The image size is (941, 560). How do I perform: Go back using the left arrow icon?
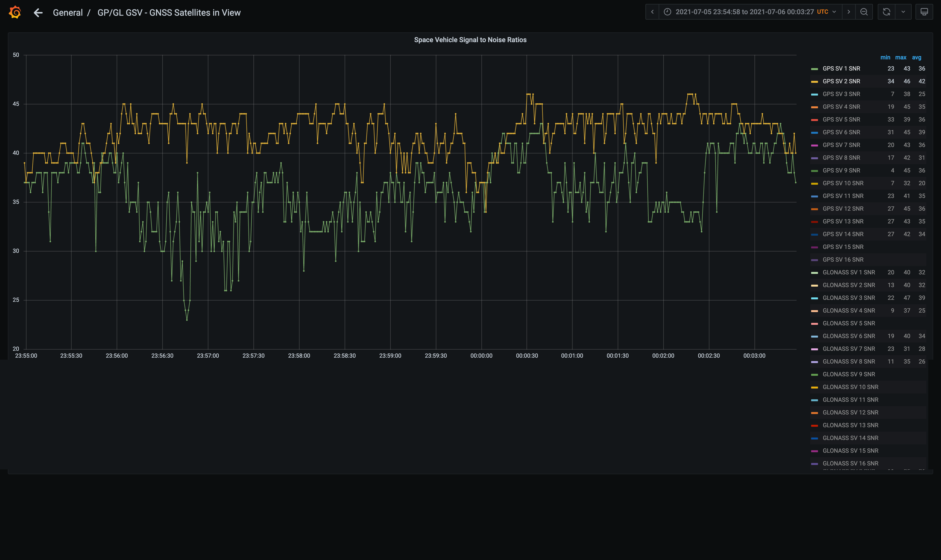pos(38,13)
